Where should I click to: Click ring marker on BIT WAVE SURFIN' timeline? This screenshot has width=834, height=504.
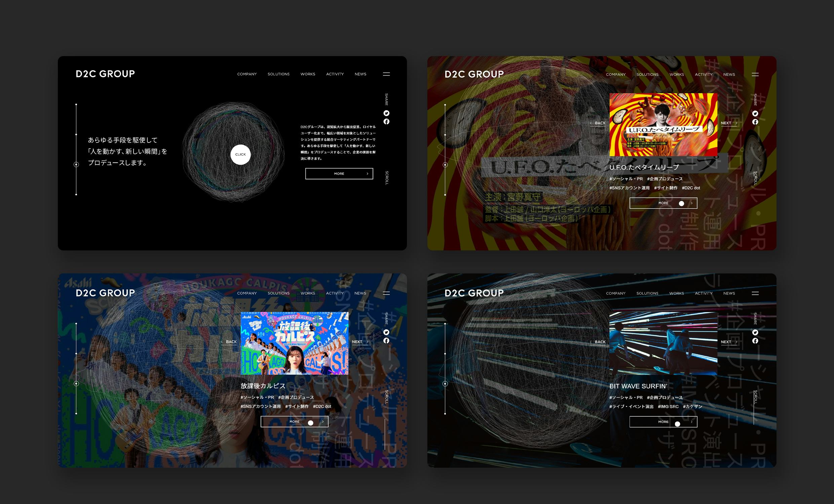tap(445, 384)
